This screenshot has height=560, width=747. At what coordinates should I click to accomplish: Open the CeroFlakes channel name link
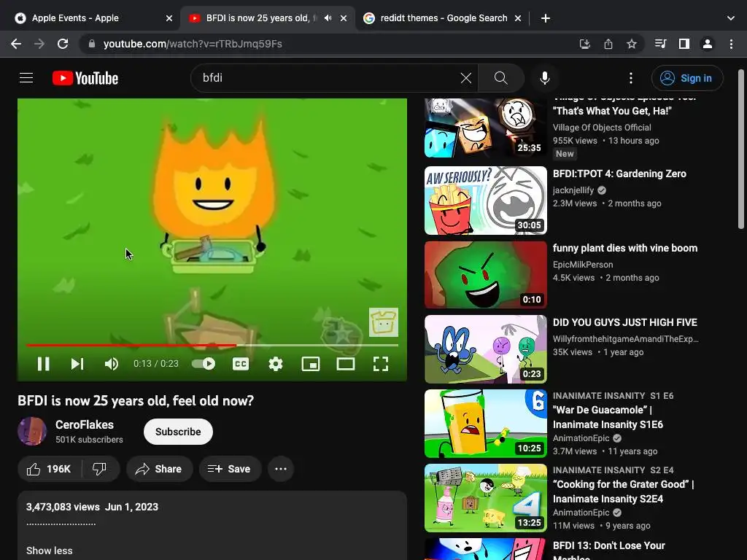[x=85, y=425]
